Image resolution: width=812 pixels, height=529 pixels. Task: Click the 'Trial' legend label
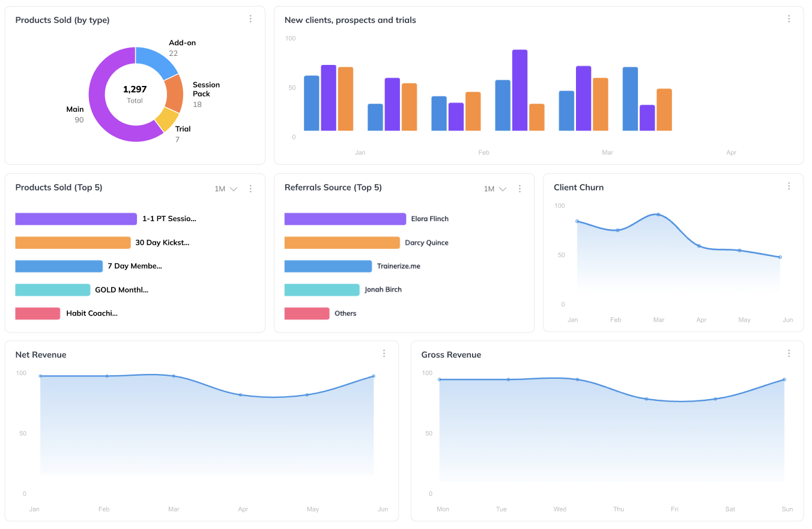pos(183,129)
